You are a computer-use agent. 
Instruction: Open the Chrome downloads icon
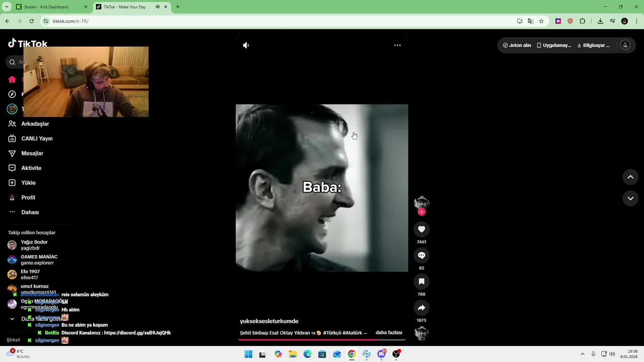pyautogui.click(x=600, y=21)
